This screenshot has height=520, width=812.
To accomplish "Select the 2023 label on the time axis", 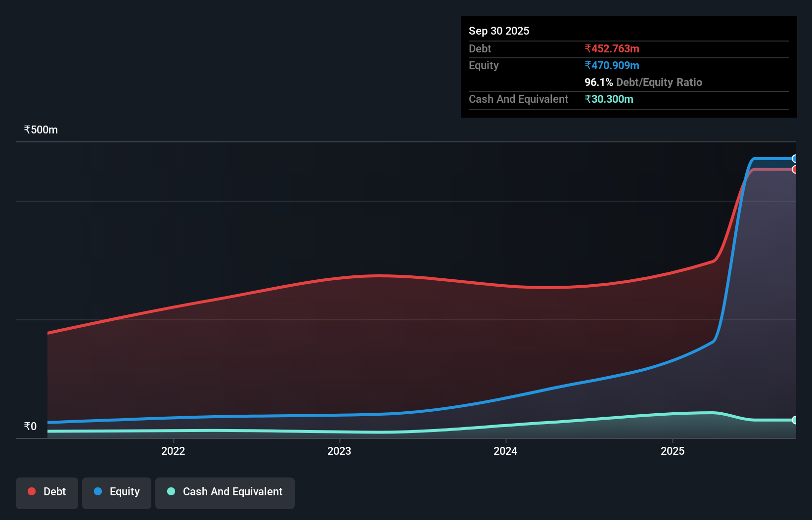I will (340, 451).
